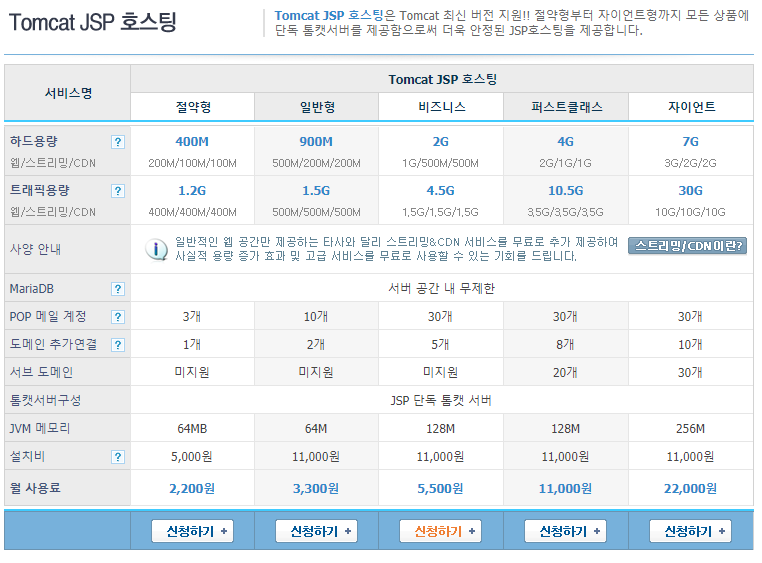
Task: Click the orange 신청하기 for 비즈니스
Action: [x=440, y=531]
